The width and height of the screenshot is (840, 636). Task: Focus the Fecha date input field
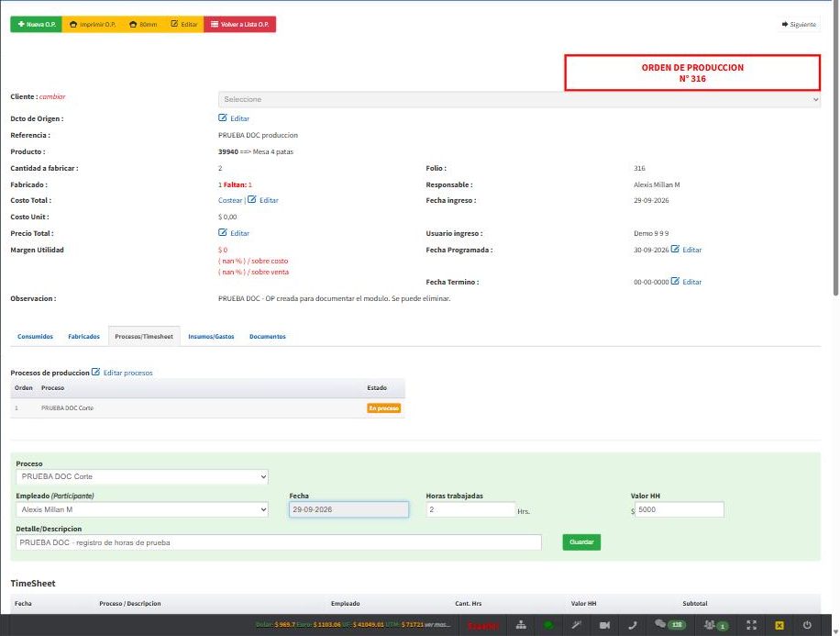[348, 509]
